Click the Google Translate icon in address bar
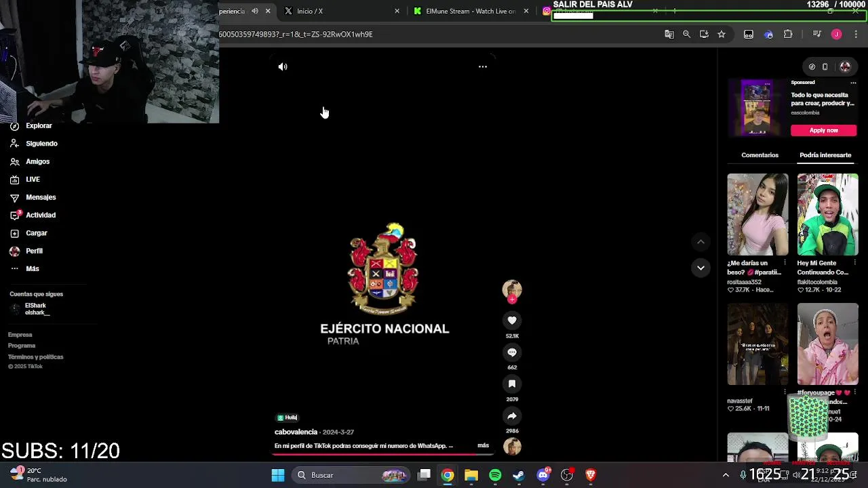This screenshot has width=868, height=488. pyautogui.click(x=669, y=34)
